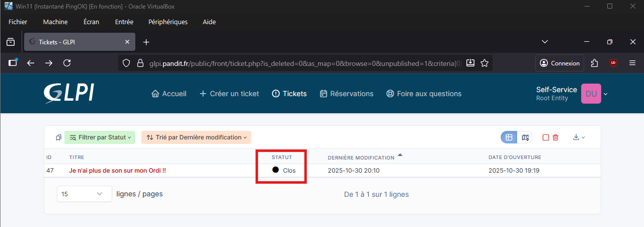Open the Firefox hamburger menu
This screenshot has height=227, width=644.
tap(632, 63)
